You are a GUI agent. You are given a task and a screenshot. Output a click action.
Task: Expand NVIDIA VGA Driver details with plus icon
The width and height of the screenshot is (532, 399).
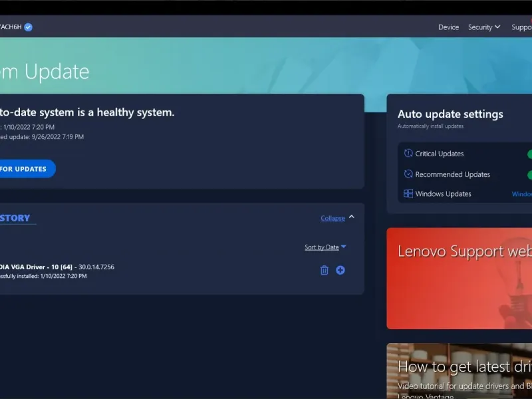[340, 270]
